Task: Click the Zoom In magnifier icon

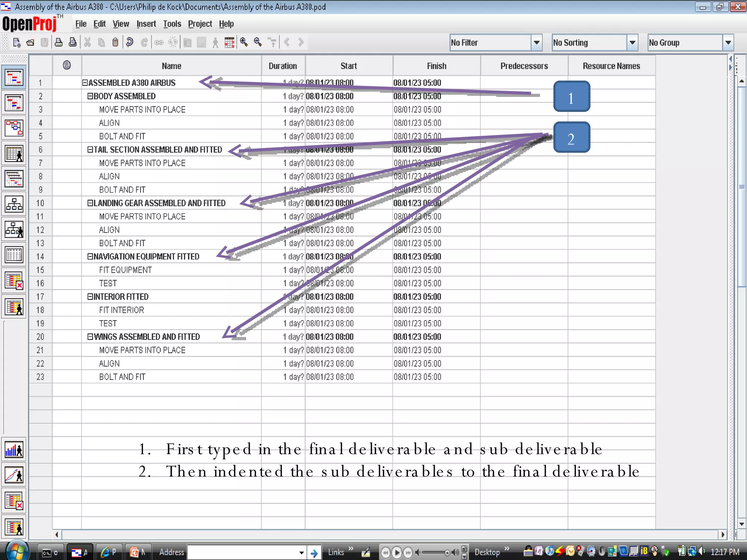Action: [x=244, y=43]
